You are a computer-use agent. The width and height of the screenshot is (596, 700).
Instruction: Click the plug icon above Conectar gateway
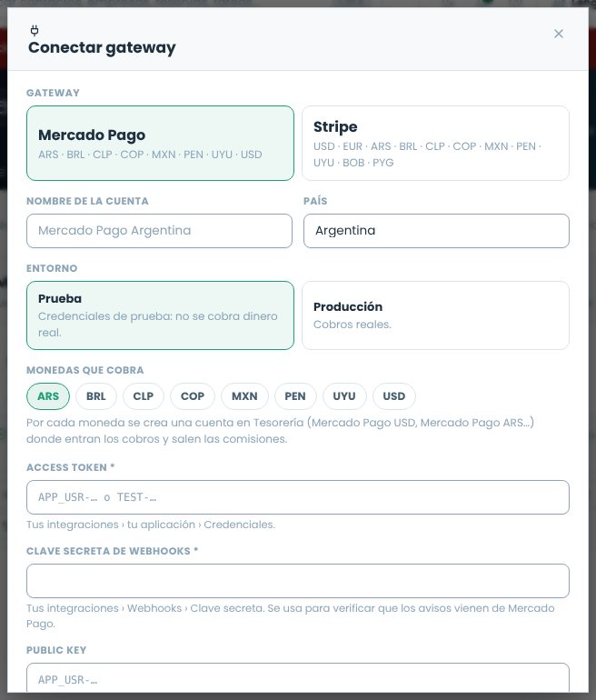(x=35, y=31)
